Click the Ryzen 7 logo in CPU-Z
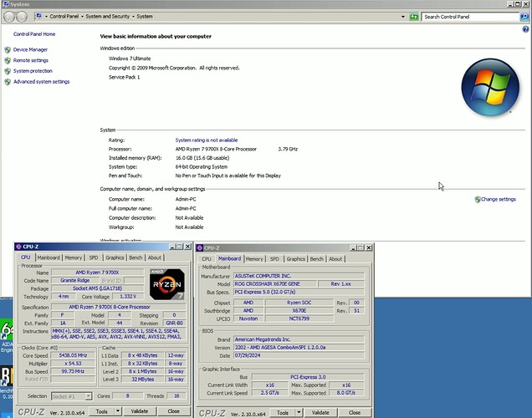 click(167, 284)
